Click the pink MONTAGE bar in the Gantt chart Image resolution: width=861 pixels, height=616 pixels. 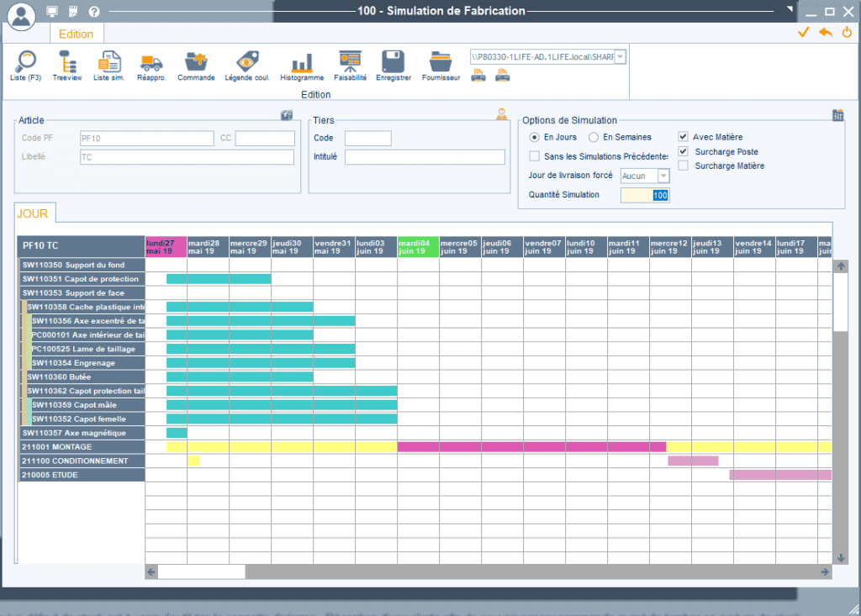(x=531, y=447)
